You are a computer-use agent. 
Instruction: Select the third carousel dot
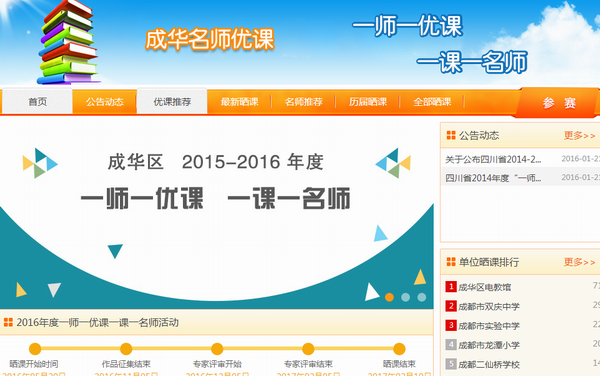pyautogui.click(x=422, y=297)
